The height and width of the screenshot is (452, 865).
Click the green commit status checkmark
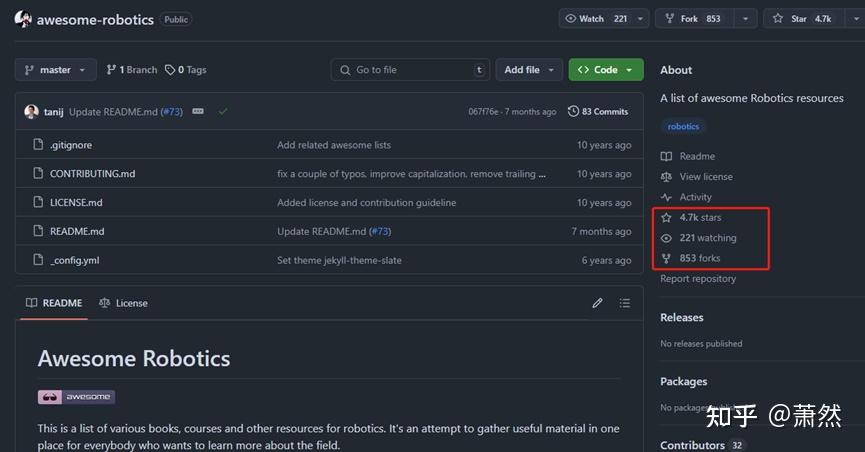point(223,112)
